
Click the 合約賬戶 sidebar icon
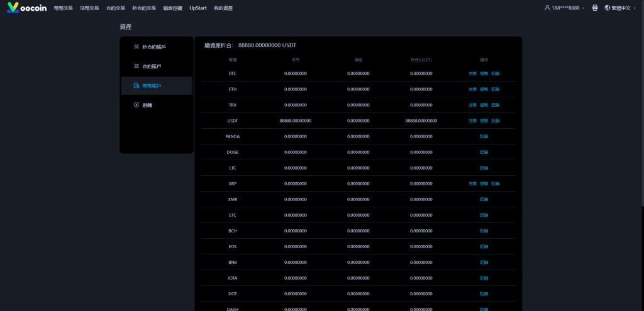tap(136, 66)
